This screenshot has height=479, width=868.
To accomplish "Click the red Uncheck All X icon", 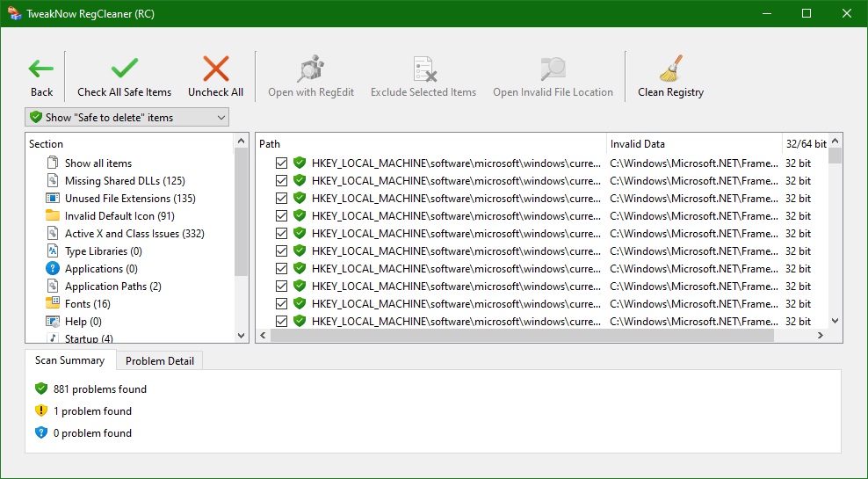I will 215,69.
